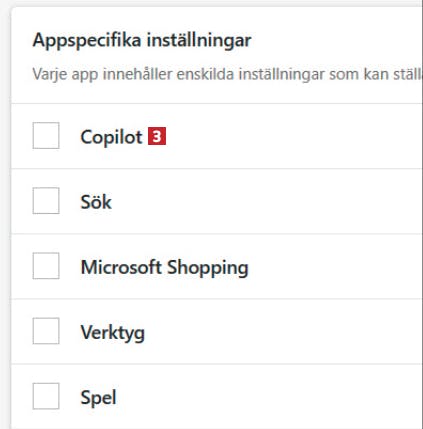The height and width of the screenshot is (429, 423).
Task: Tick the box next to Copilot
Action: click(x=46, y=136)
